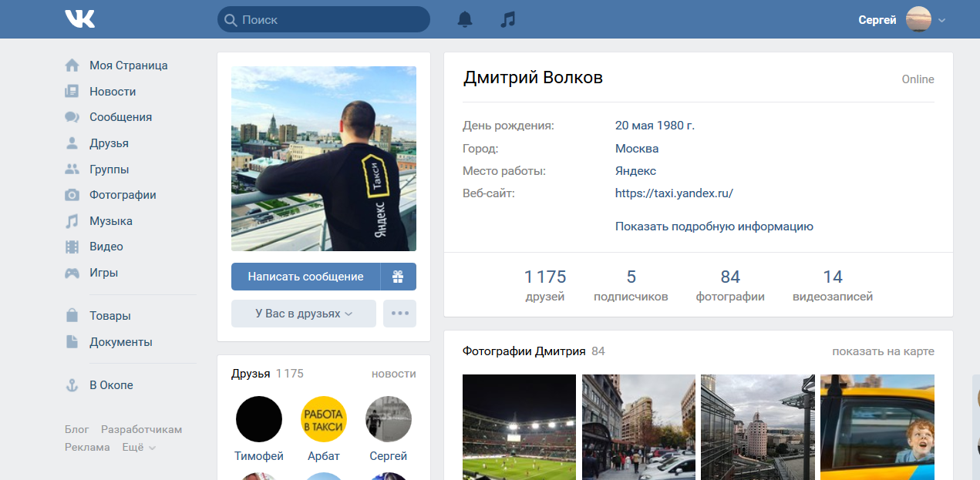Open Фотографии in the sidebar

pos(123,195)
